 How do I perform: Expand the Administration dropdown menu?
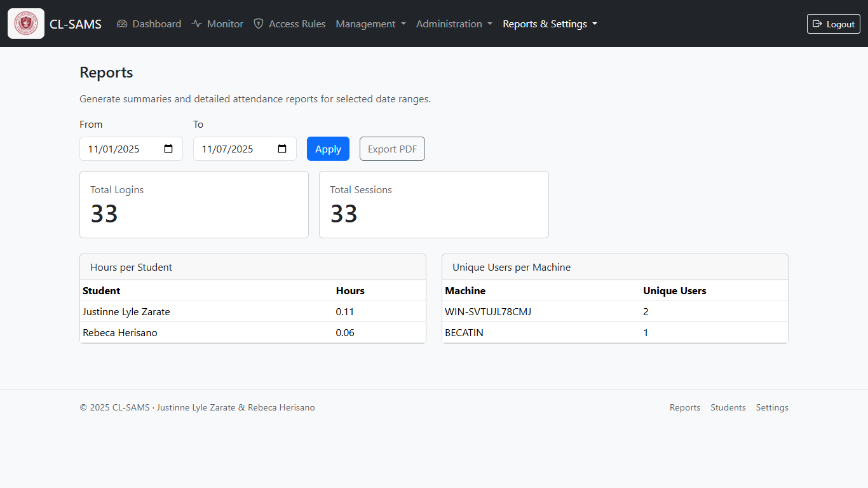[x=454, y=24]
